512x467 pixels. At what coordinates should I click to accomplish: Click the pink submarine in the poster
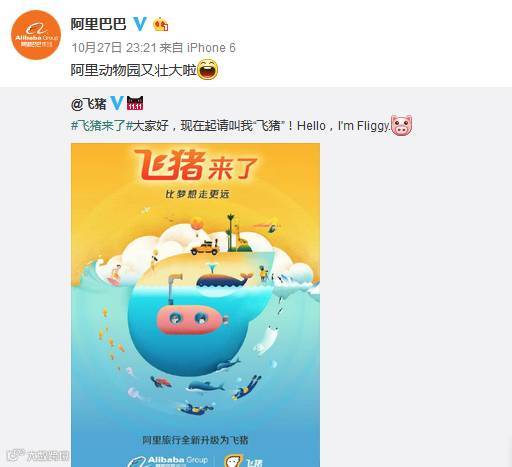coord(192,319)
